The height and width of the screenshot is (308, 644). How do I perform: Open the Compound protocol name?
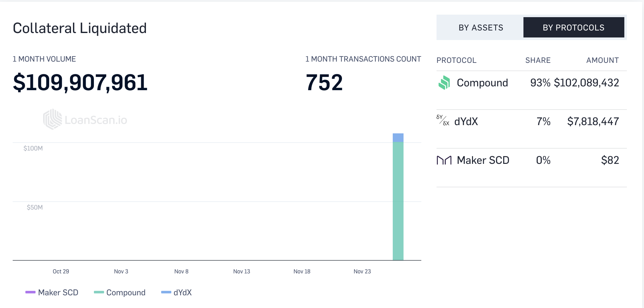[482, 83]
